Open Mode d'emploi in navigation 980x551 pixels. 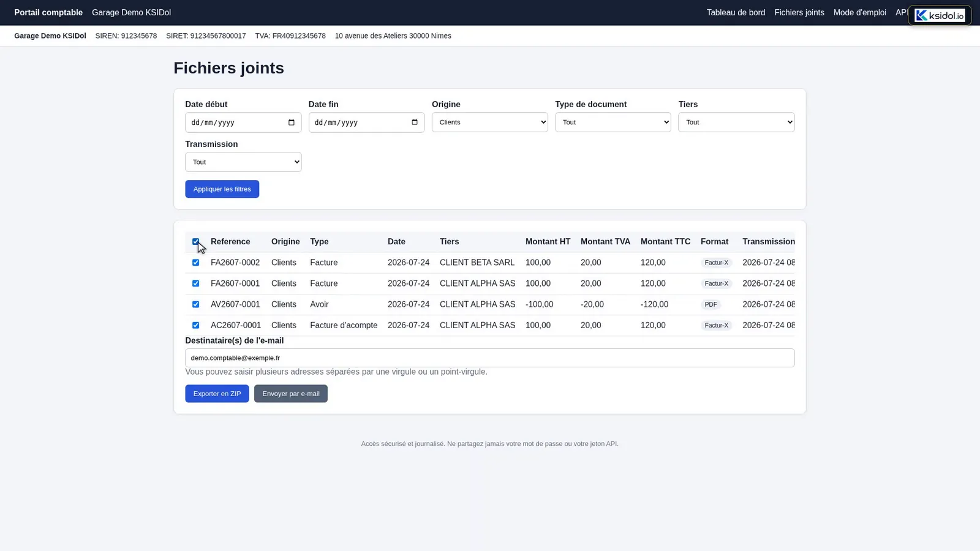[x=859, y=12]
